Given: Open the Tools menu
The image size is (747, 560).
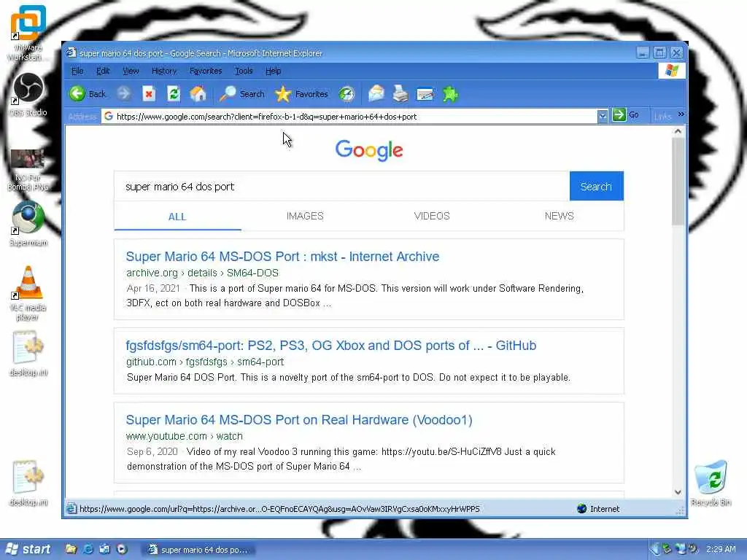Looking at the screenshot, I should (x=244, y=71).
